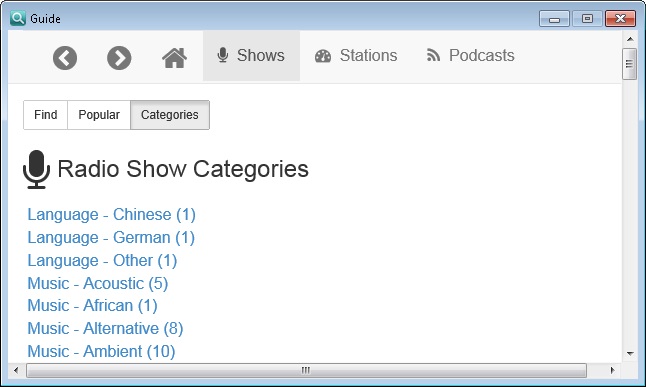The width and height of the screenshot is (646, 387).
Task: Open the Home page icon
Action: 174,58
